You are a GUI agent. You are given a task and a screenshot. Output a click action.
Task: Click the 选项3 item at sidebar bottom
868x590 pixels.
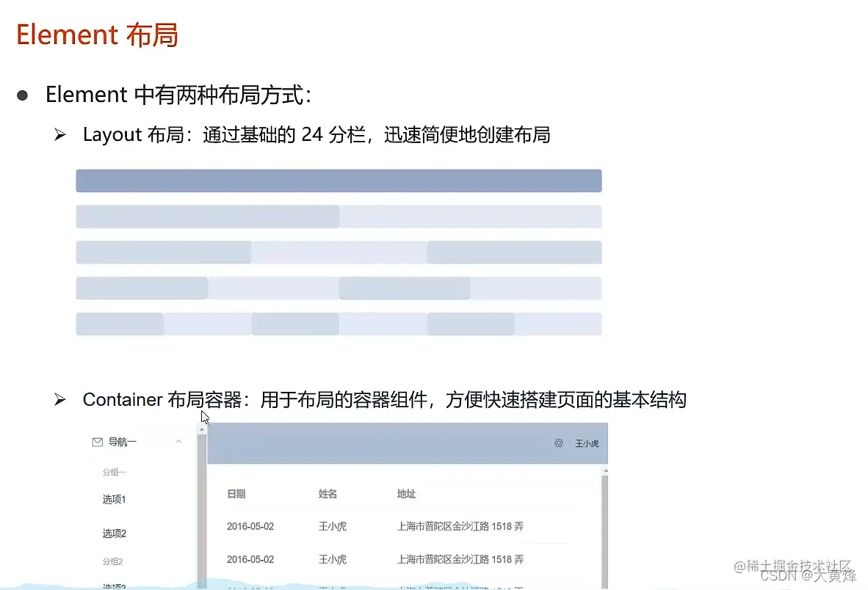coord(114,585)
